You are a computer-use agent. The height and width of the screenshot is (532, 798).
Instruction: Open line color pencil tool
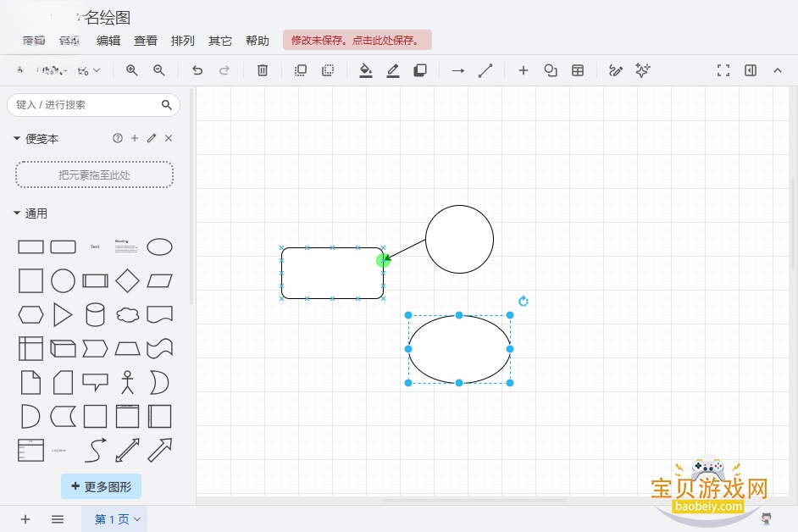(393, 70)
